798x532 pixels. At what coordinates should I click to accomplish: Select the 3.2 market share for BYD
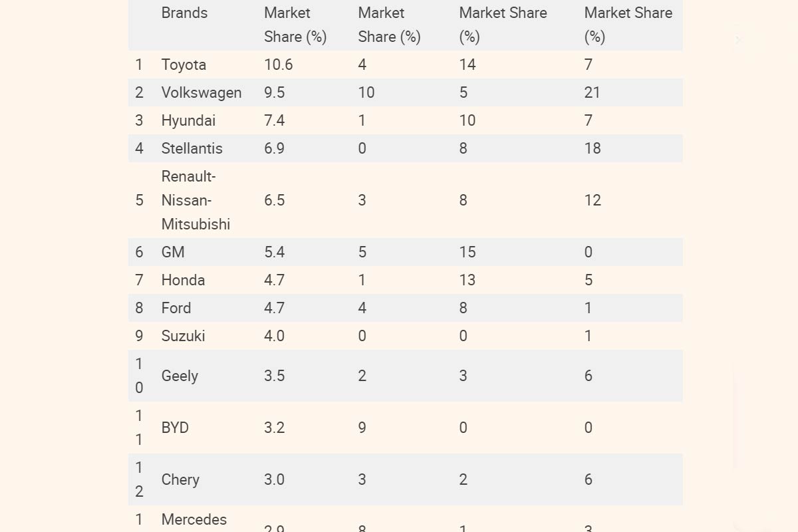click(x=274, y=428)
